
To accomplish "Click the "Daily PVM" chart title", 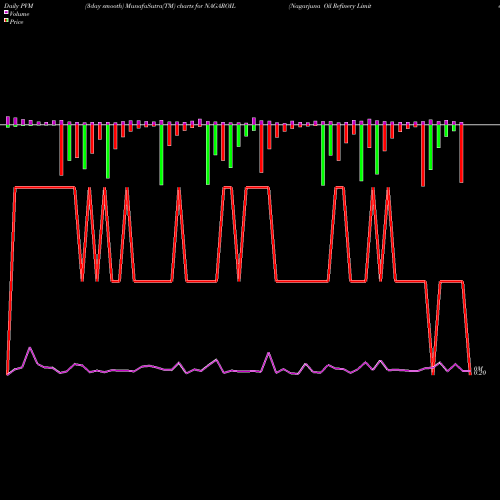I will [x=19, y=6].
